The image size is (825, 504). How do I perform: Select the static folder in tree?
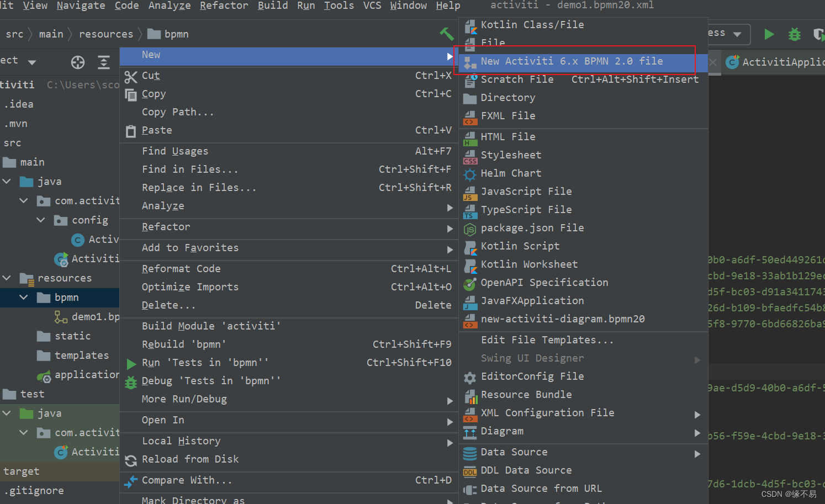coord(64,336)
